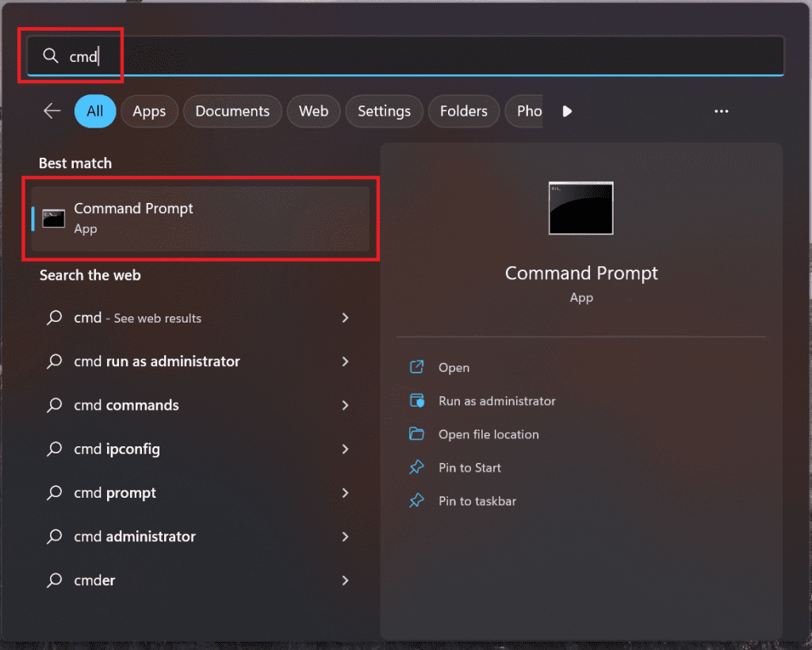This screenshot has height=650, width=812.
Task: Go back using the arrow icon
Action: coord(52,111)
